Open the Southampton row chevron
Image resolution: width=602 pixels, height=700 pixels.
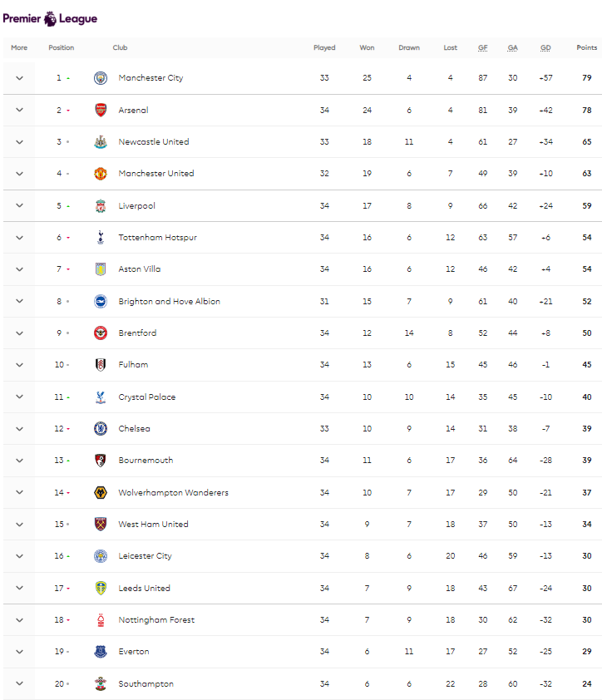pyautogui.click(x=19, y=683)
